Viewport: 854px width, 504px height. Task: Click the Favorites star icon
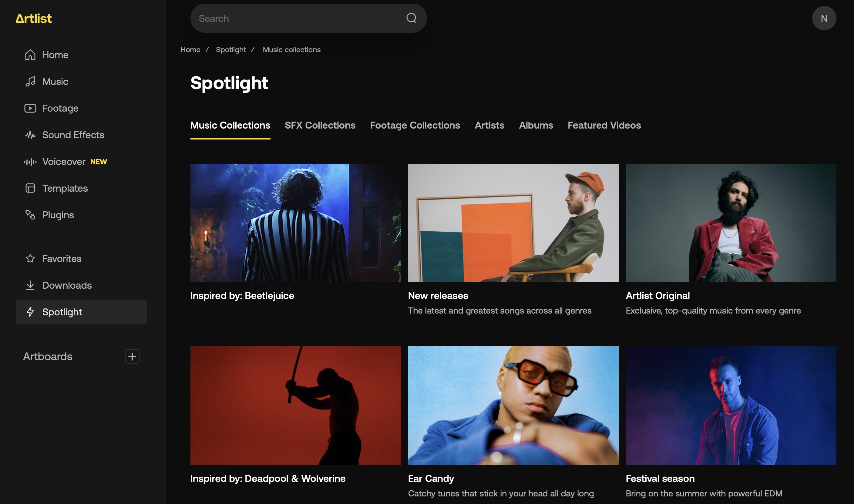click(x=30, y=258)
